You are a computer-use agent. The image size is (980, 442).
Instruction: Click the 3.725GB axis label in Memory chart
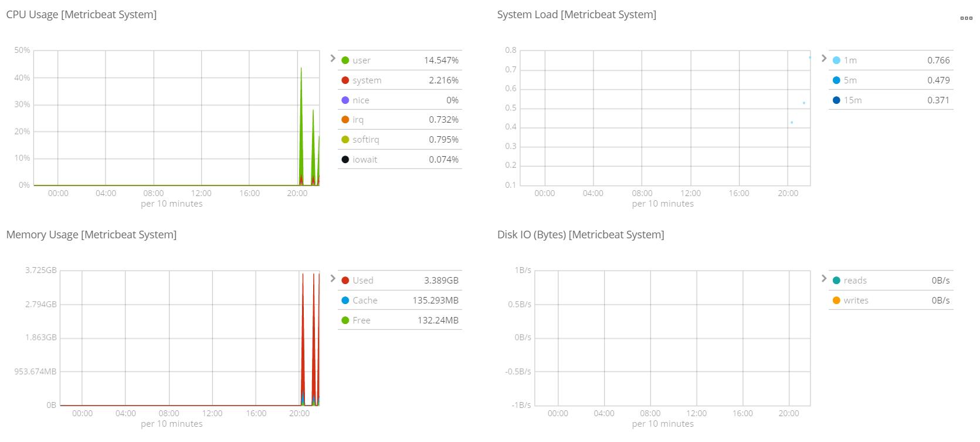(41, 271)
